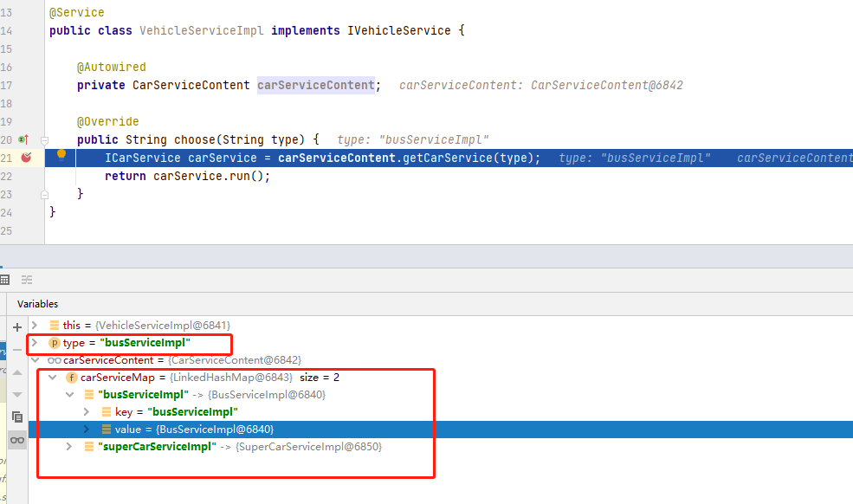Click the yellow intention lightbulb icon
853x504 pixels.
61,156
